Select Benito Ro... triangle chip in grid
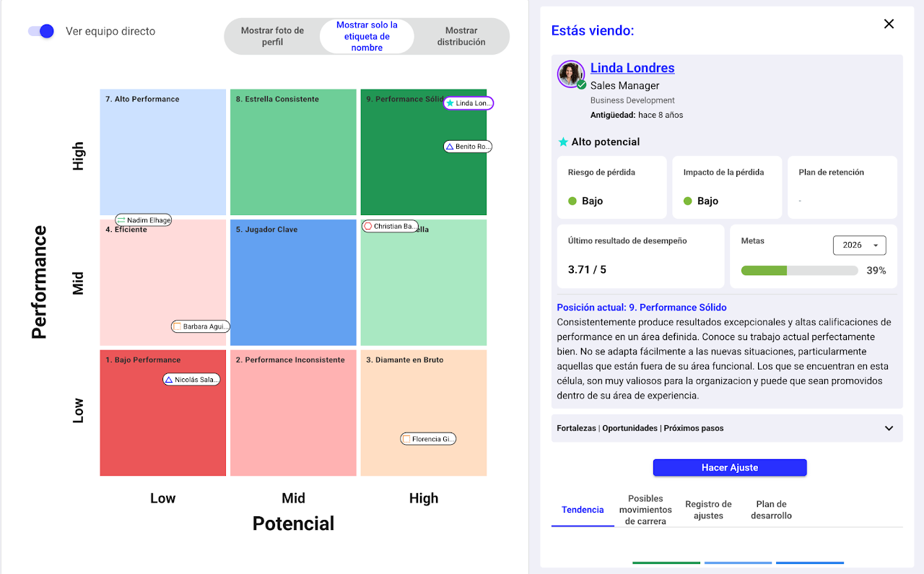This screenshot has width=924, height=574. 467,147
